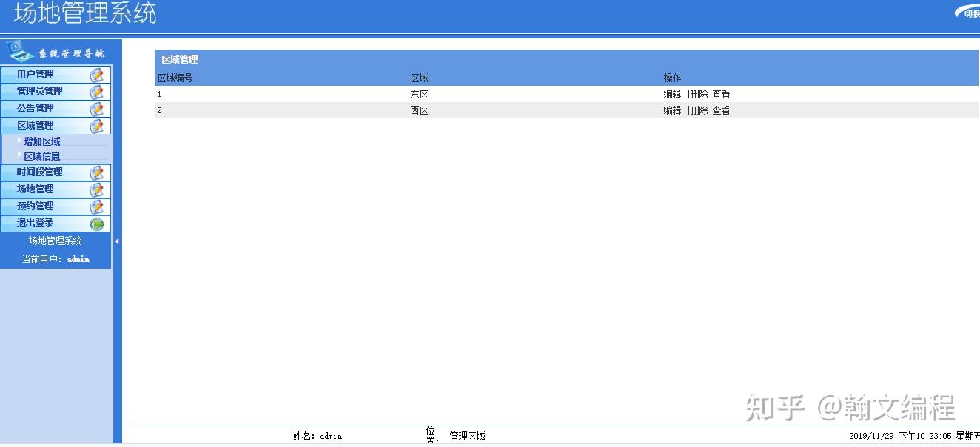This screenshot has width=980, height=447.
Task: Click the computer icon above 系统管理导航
Action: pos(18,50)
